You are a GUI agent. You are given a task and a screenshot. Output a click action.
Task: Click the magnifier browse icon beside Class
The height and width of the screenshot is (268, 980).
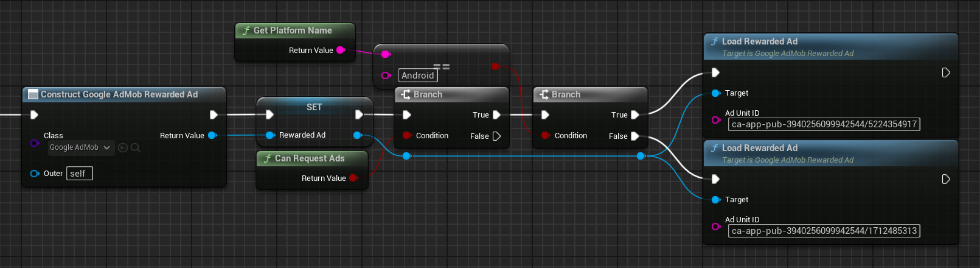[136, 147]
